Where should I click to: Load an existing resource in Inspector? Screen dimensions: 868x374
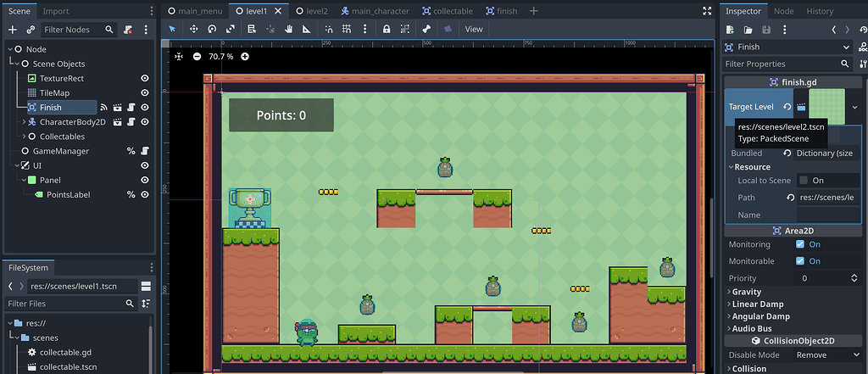coord(748,30)
